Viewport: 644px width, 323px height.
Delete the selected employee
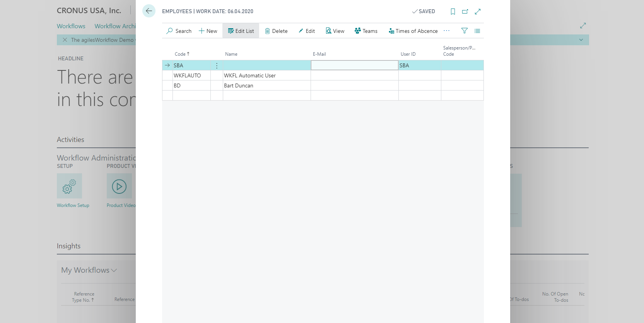pyautogui.click(x=276, y=31)
